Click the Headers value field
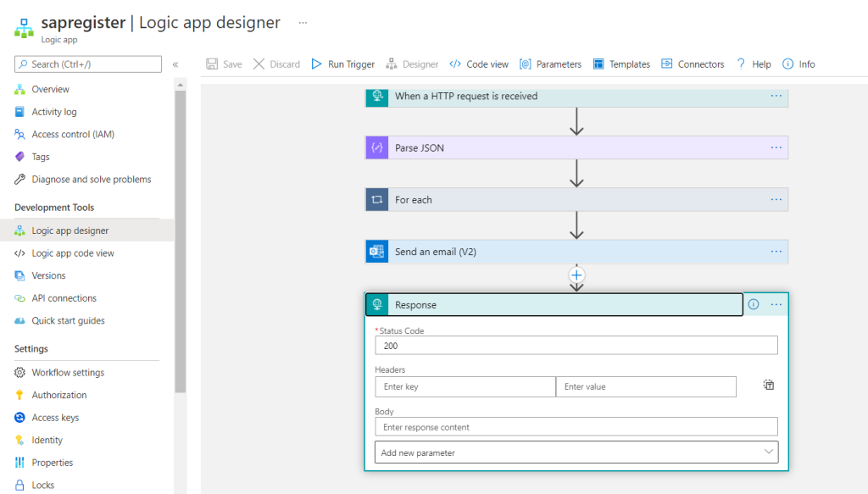The height and width of the screenshot is (494, 868). click(x=646, y=386)
